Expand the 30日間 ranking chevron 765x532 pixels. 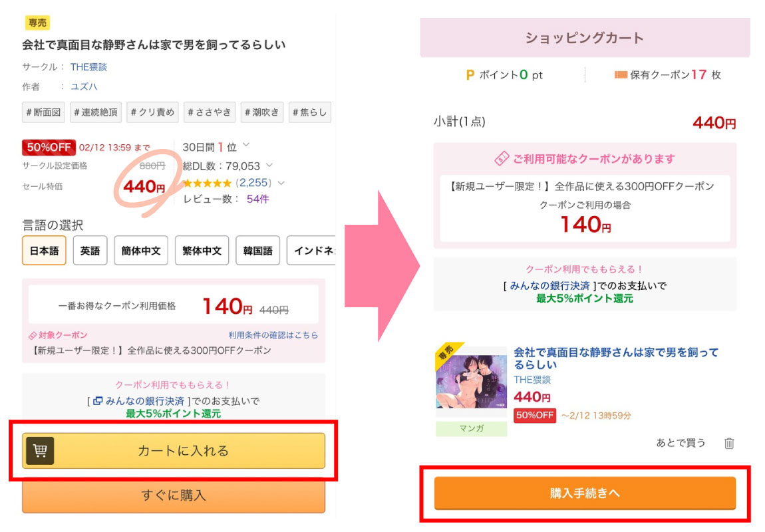[x=246, y=145]
